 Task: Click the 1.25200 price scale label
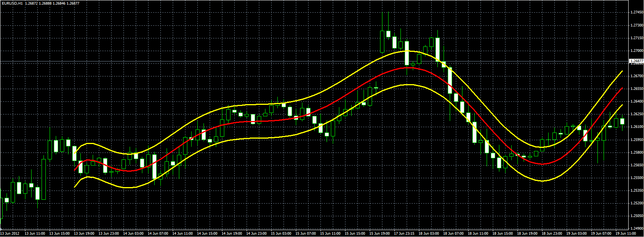pyautogui.click(x=637, y=203)
